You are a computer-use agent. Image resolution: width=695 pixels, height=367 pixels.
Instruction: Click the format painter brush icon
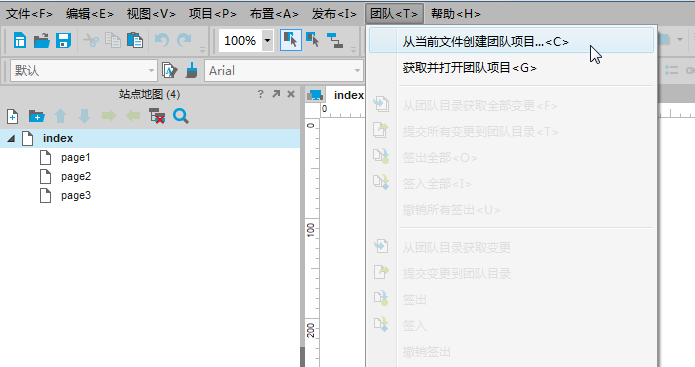point(191,70)
